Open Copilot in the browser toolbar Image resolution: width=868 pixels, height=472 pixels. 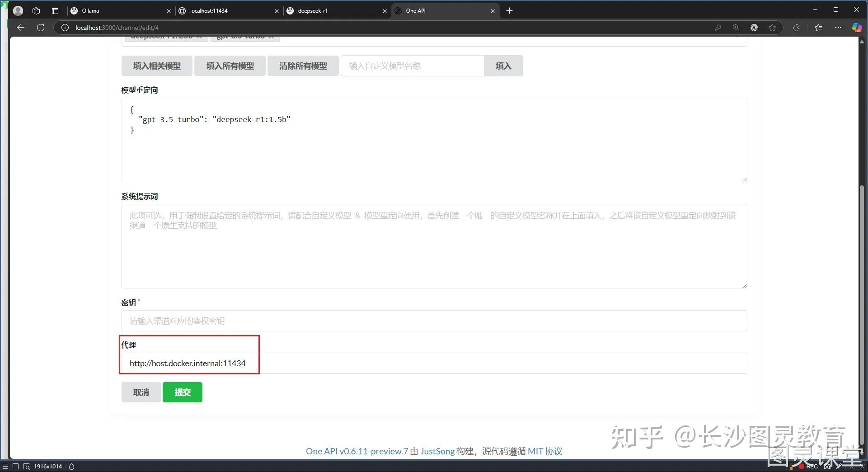pyautogui.click(x=857, y=28)
